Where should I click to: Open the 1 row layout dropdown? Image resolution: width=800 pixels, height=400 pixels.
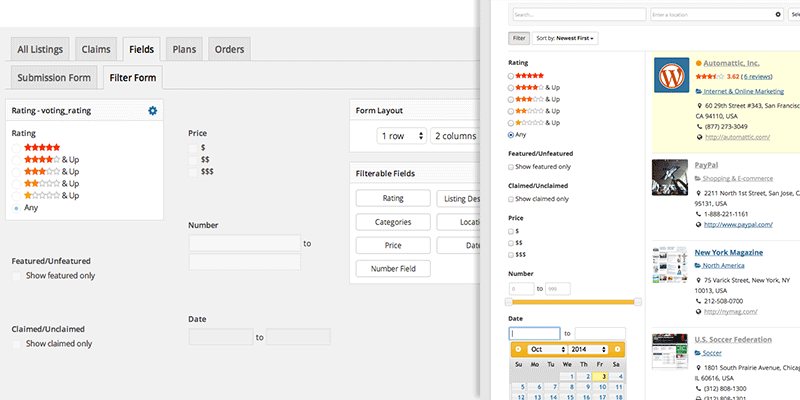402,136
